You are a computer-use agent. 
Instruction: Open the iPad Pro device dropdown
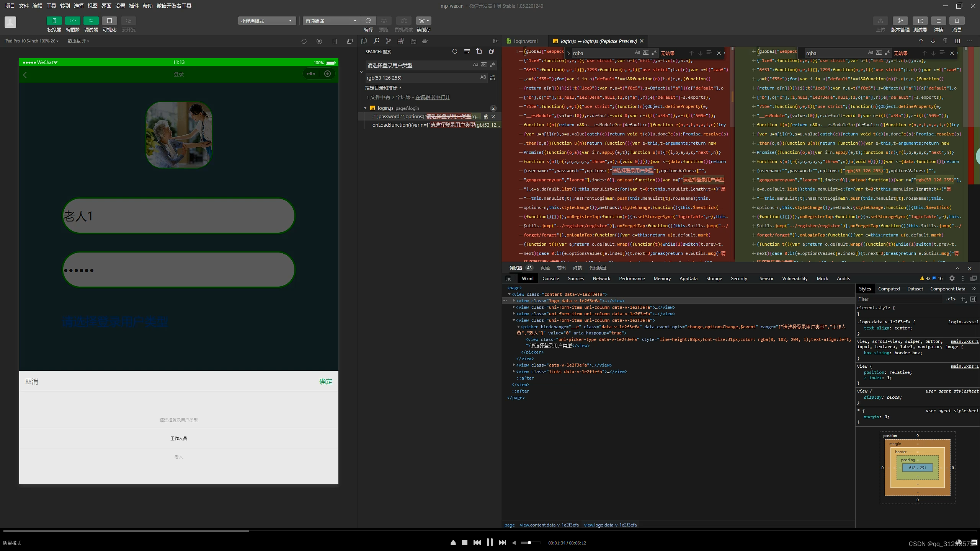(31, 41)
